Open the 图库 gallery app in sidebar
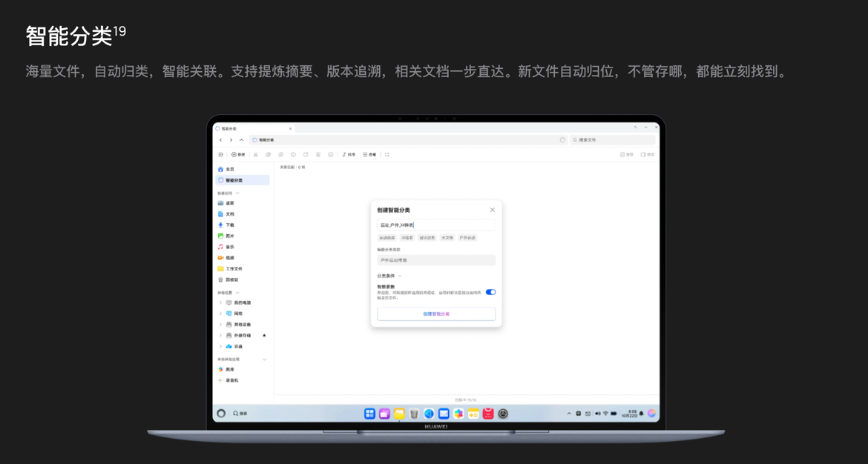This screenshot has height=464, width=868. point(230,369)
